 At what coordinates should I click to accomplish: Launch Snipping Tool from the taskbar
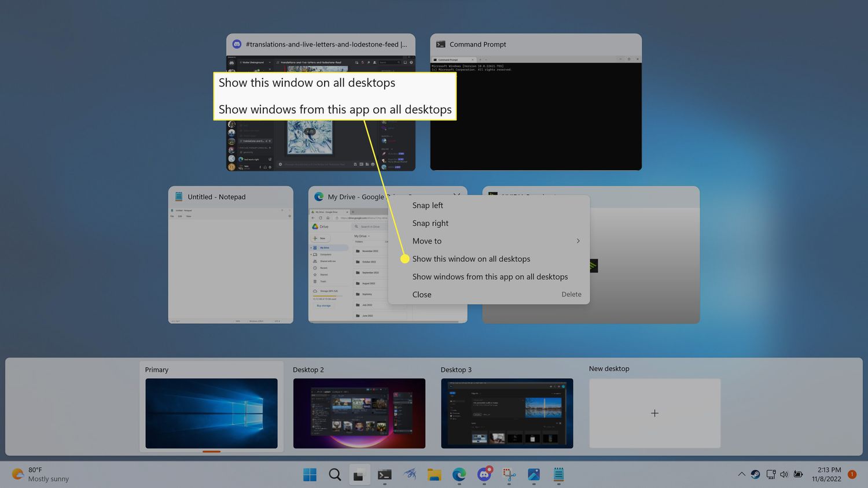pos(509,475)
